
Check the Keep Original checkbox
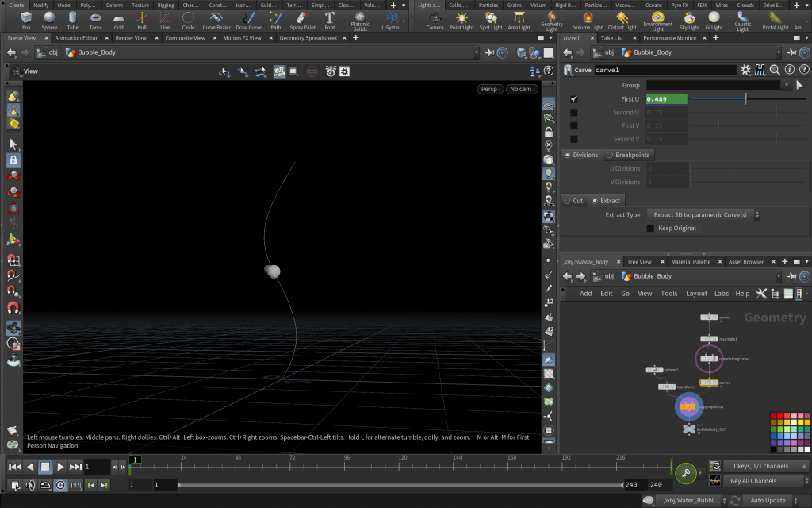[650, 228]
